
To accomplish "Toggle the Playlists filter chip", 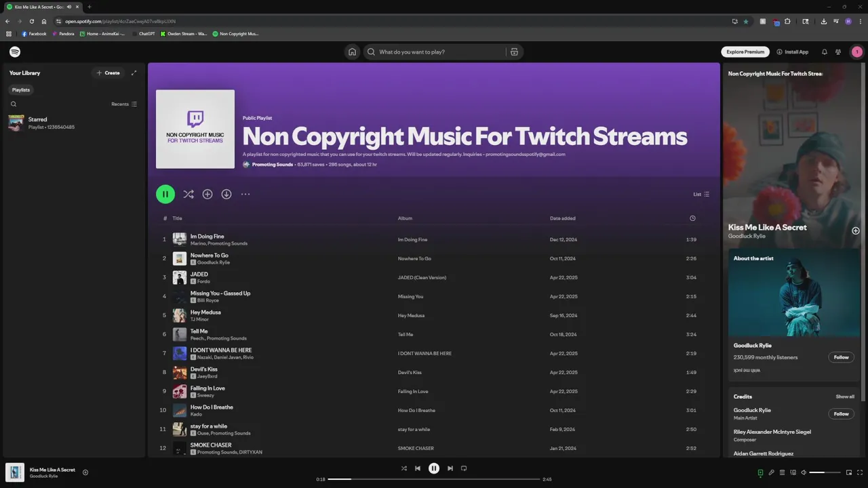I will [x=21, y=89].
